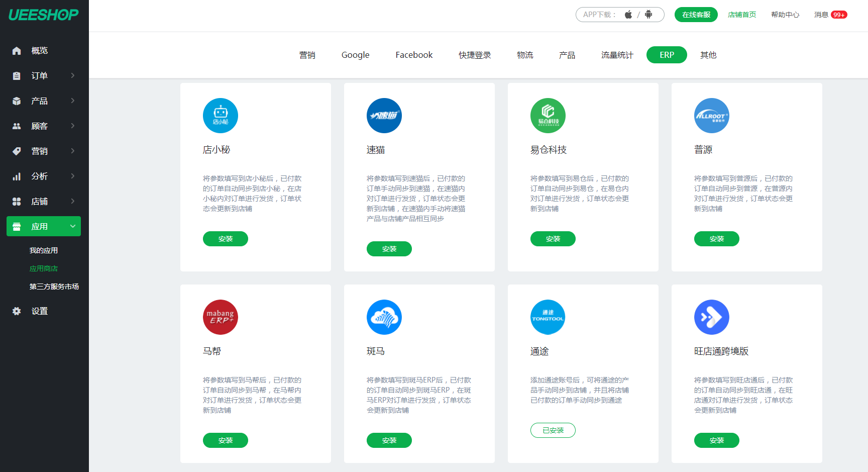
Task: Click the 普源 Allroot logo
Action: (x=711, y=116)
